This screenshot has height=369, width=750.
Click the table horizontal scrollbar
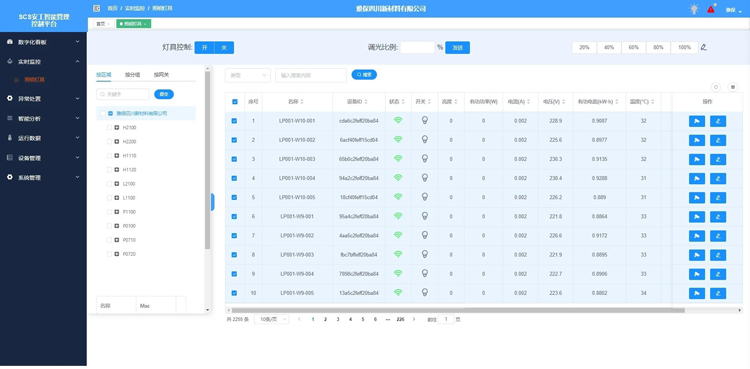click(x=458, y=310)
